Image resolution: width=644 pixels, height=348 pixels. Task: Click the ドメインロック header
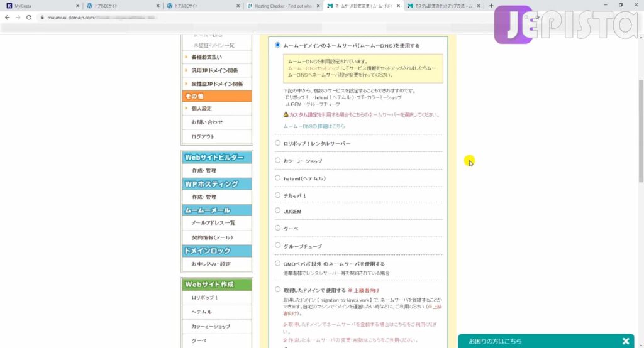pyautogui.click(x=217, y=251)
